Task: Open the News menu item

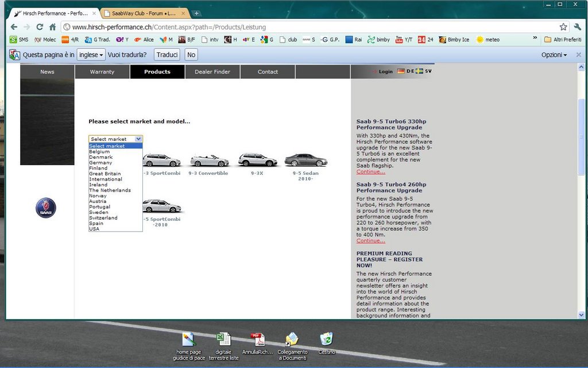Action: [x=47, y=72]
